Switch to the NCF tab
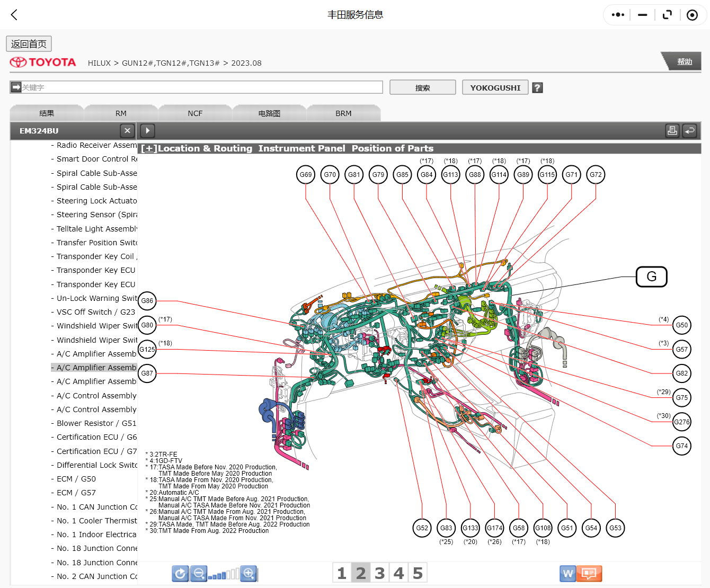The height and width of the screenshot is (588, 710). tap(195, 113)
